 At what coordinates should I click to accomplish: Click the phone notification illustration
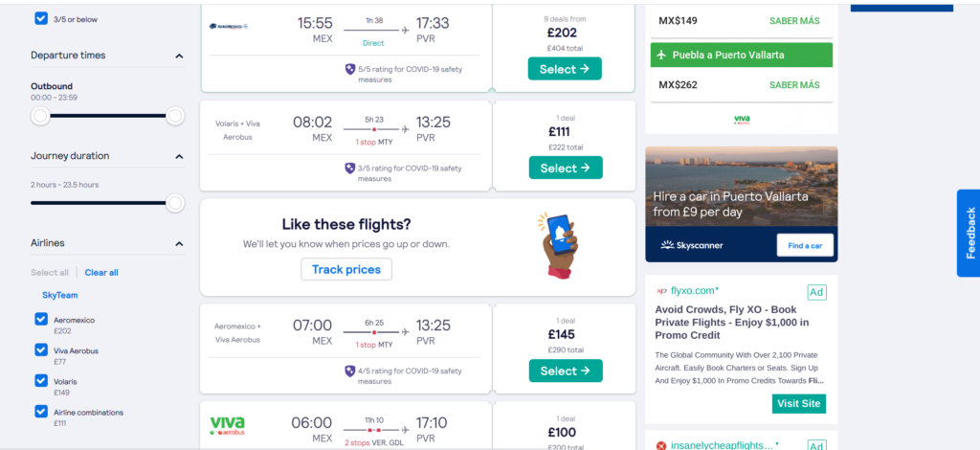558,246
